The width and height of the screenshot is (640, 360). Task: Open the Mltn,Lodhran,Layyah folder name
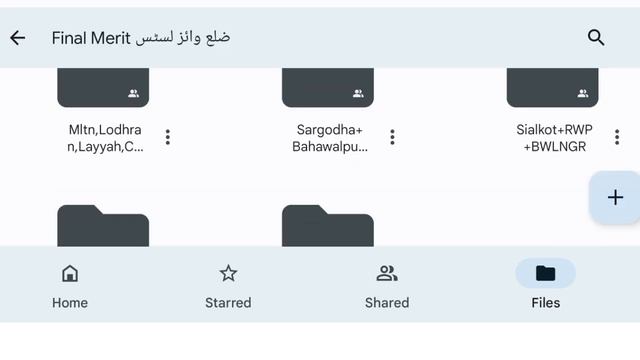[x=105, y=138]
